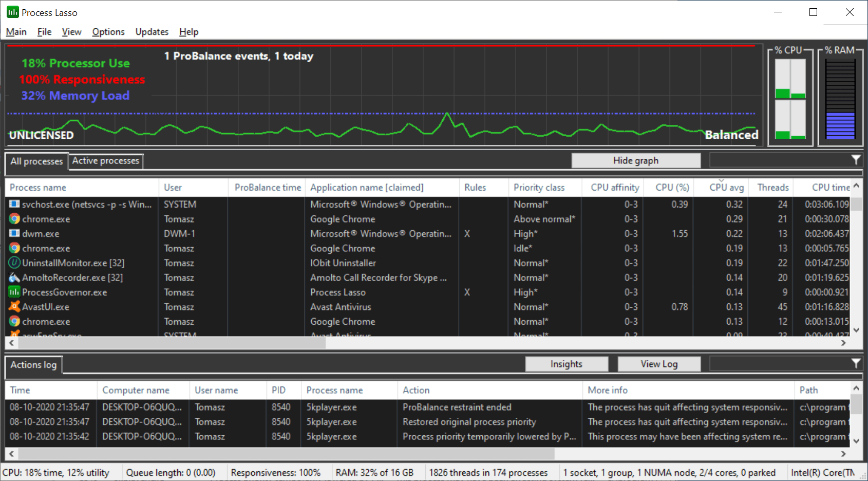Open the View menu
This screenshot has height=481, width=868.
(x=71, y=32)
